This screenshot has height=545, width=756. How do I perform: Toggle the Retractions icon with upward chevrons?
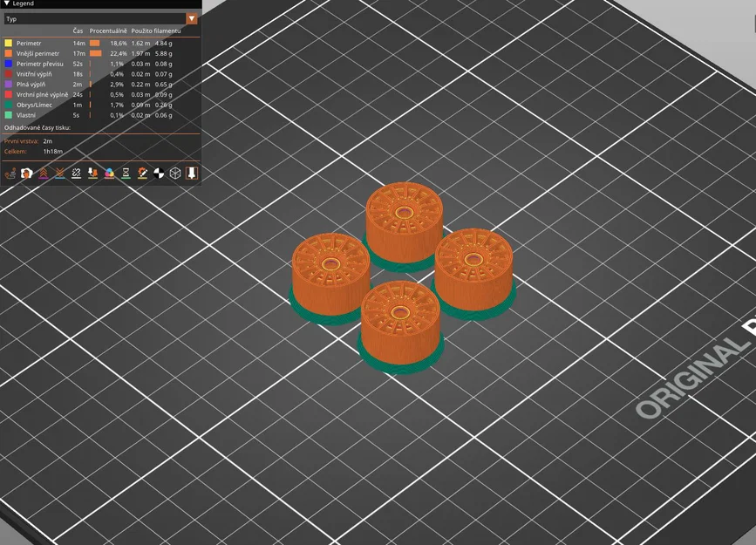44,173
